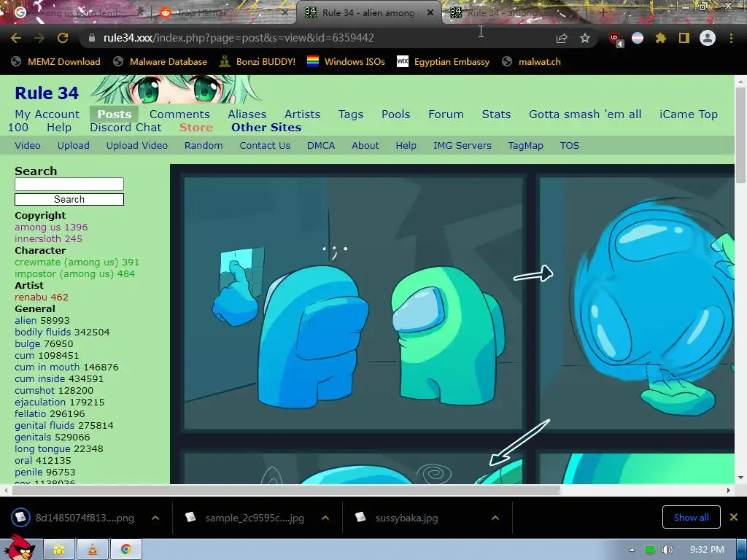Image resolution: width=747 pixels, height=560 pixels.
Task: Launch VLC from the taskbar
Action: point(93,550)
